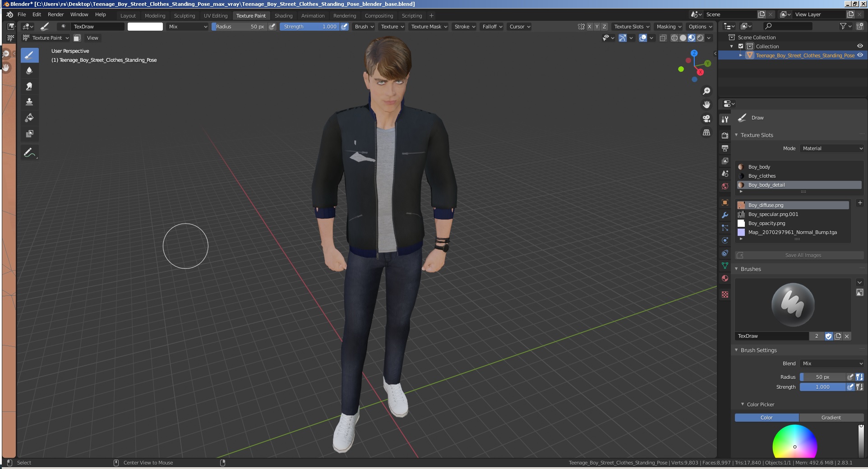Screen dimensions: 868x469
Task: Collapse the Collection tree arrow
Action: [x=732, y=46]
